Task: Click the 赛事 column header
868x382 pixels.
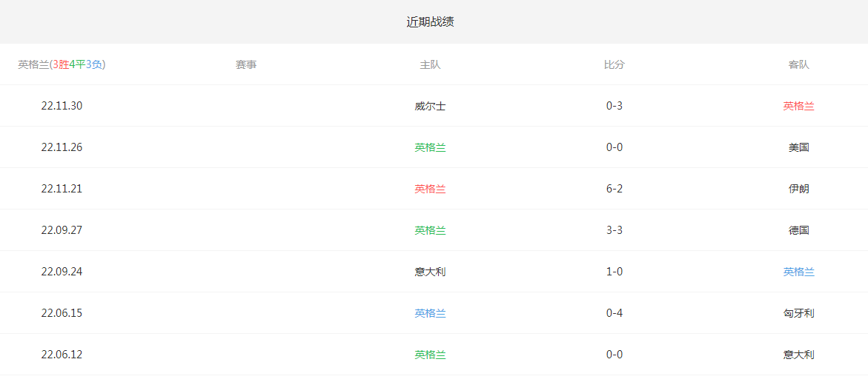Action: pyautogui.click(x=246, y=64)
